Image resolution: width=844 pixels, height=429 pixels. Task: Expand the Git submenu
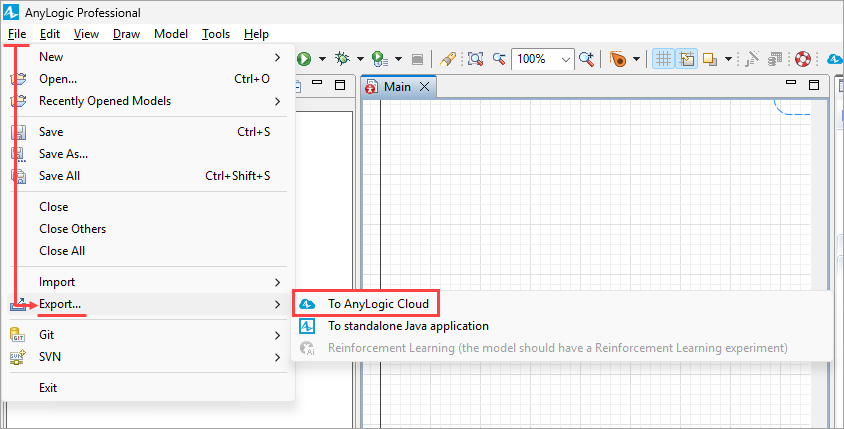tap(147, 335)
